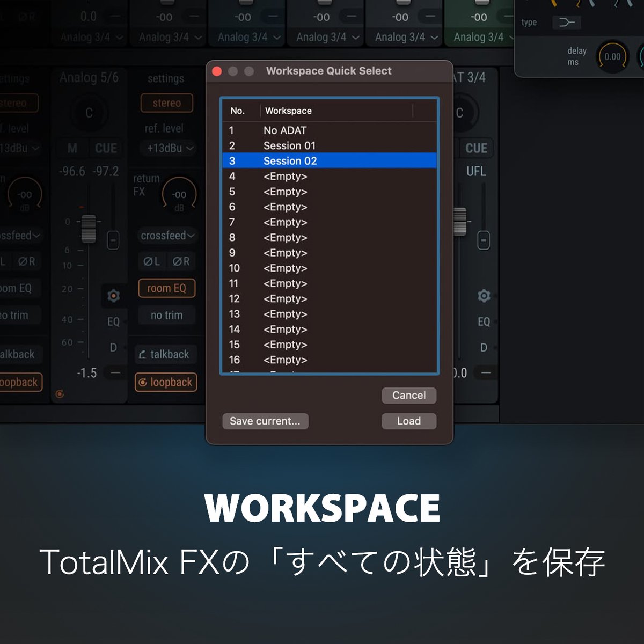644x644 pixels.
Task: Click the AT 3/4 pan knob
Action: pos(462,113)
